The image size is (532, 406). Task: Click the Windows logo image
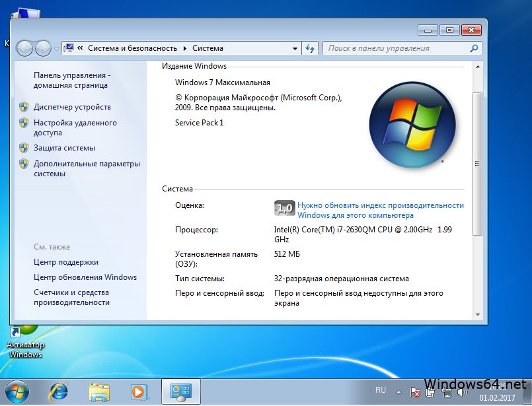click(x=412, y=125)
